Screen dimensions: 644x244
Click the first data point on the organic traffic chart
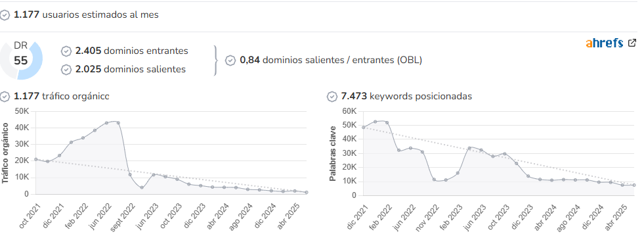pos(35,159)
